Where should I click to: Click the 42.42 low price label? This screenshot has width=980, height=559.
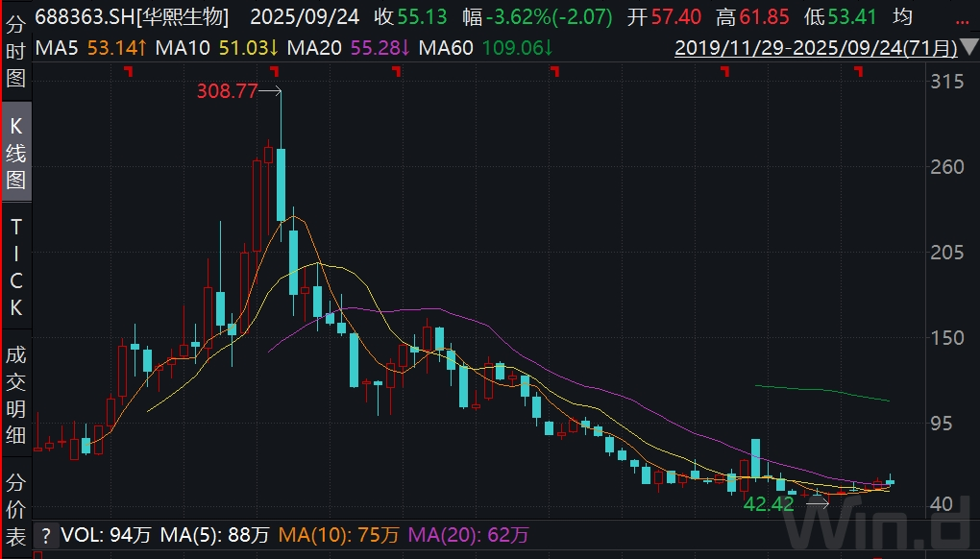pos(768,504)
